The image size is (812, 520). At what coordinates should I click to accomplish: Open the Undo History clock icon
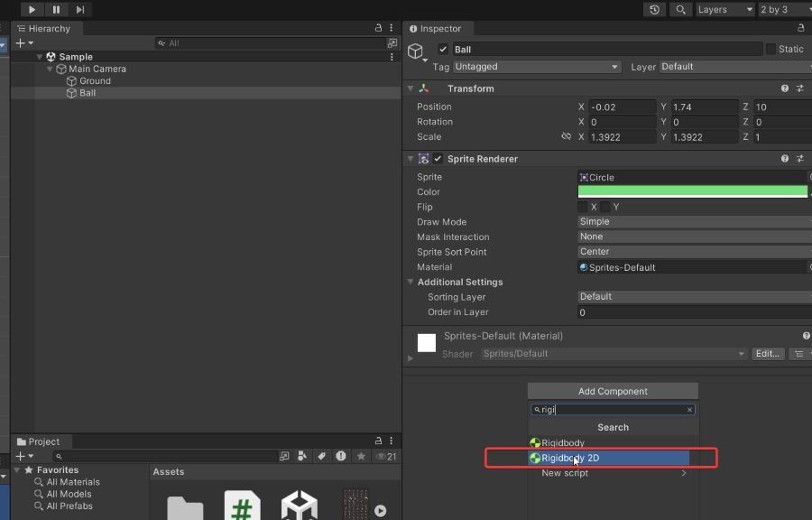point(655,9)
